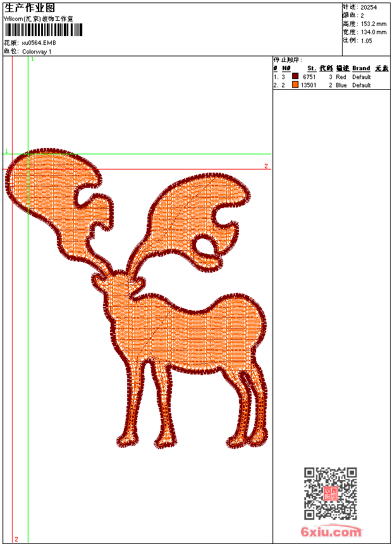
Task: Click the 'N#' column header
Action: (x=286, y=68)
